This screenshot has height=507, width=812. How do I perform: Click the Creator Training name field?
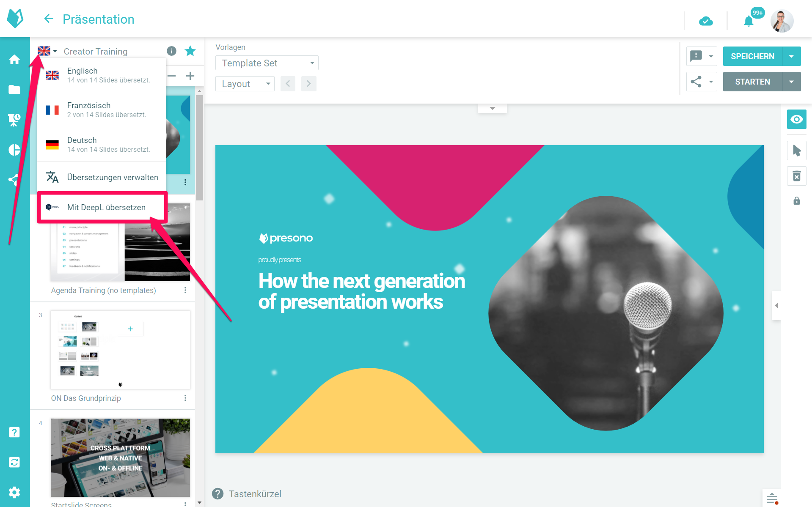coord(96,52)
